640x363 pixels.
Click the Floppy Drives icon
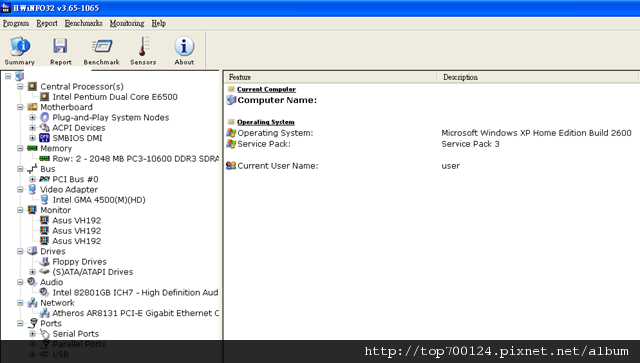click(x=44, y=261)
